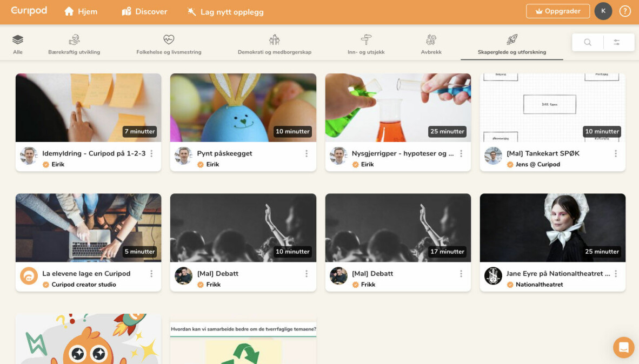Click Eirik's avatar on Nysgjerrigper card
The image size is (639, 364).
point(338,156)
